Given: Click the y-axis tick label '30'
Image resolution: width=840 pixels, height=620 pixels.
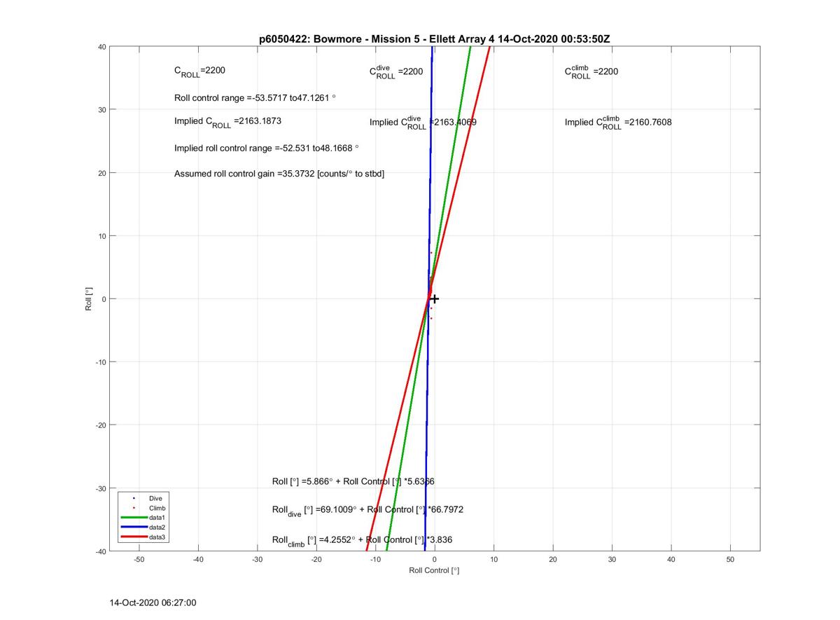Looking at the screenshot, I should (102, 109).
